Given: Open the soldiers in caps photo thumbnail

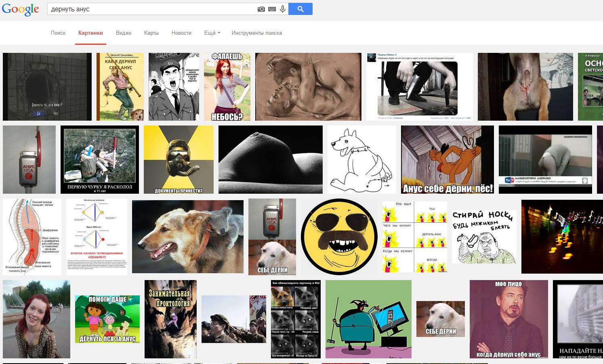Looking at the screenshot, I should tap(234, 319).
